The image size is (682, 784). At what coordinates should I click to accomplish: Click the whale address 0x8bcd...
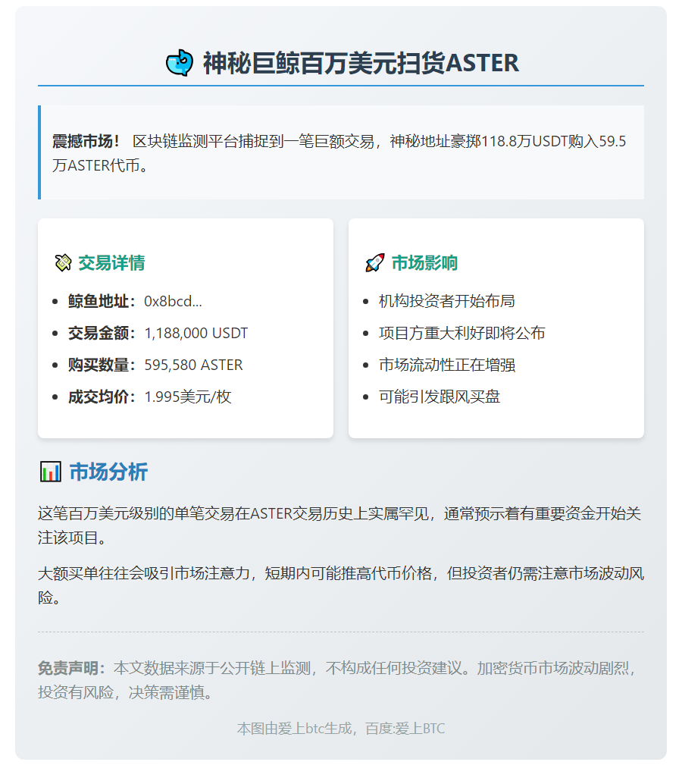click(173, 301)
